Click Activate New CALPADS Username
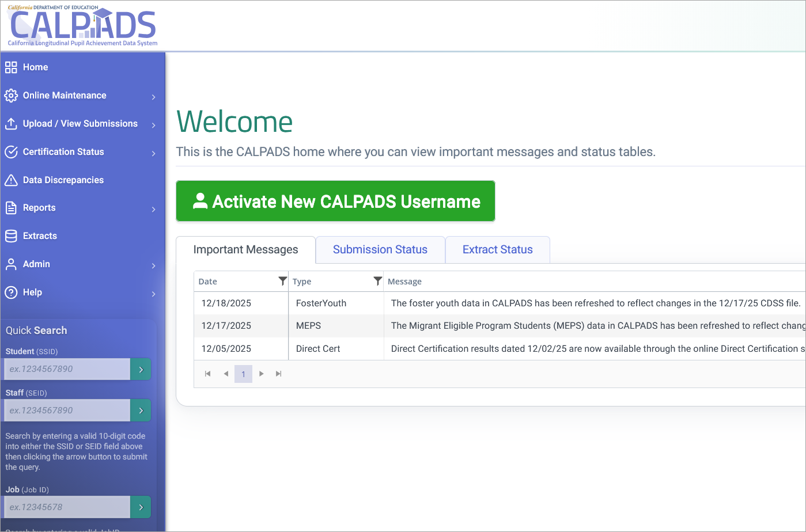 335,201
